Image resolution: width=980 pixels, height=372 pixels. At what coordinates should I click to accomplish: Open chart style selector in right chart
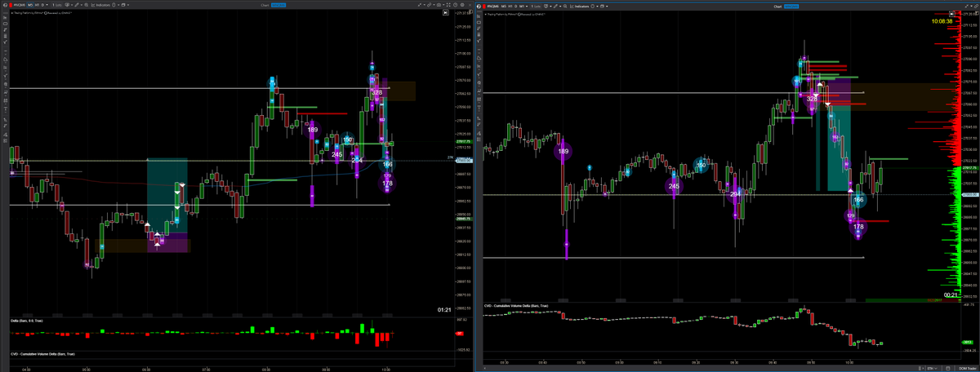pyautogui.click(x=547, y=7)
